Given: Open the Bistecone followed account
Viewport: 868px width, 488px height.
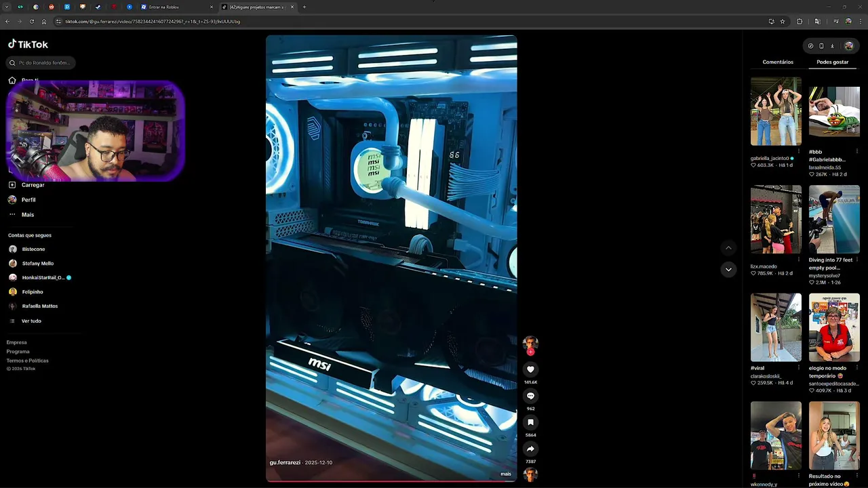Looking at the screenshot, I should coord(33,249).
